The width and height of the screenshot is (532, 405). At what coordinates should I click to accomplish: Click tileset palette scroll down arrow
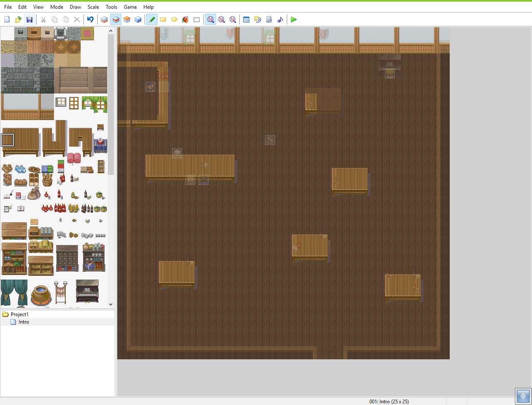point(111,304)
